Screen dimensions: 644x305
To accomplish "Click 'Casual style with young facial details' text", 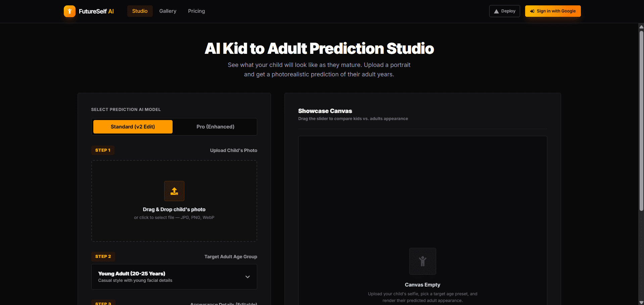I will click(x=135, y=280).
